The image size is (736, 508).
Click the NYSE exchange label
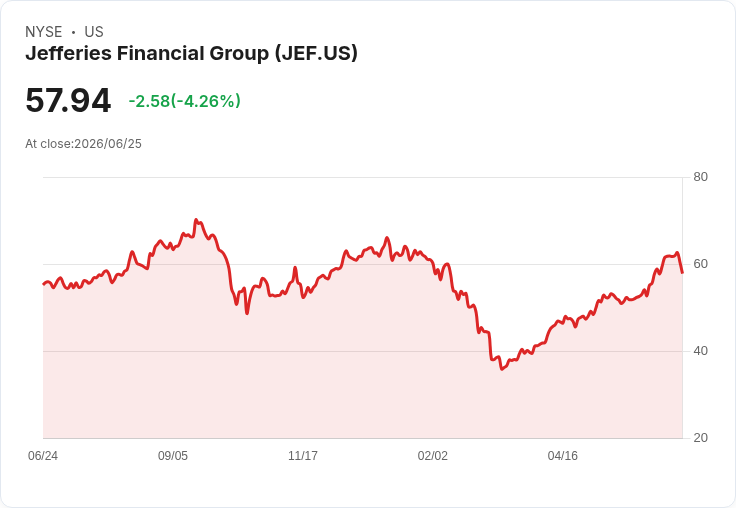pyautogui.click(x=44, y=32)
